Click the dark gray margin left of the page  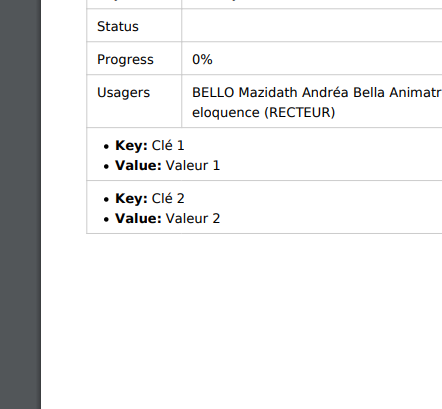tap(20, 204)
